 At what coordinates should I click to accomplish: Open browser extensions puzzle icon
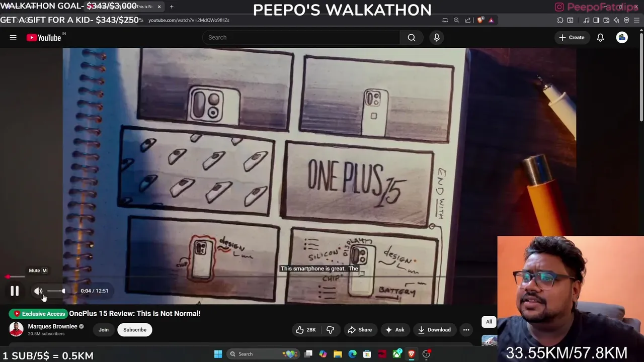[x=560, y=20]
